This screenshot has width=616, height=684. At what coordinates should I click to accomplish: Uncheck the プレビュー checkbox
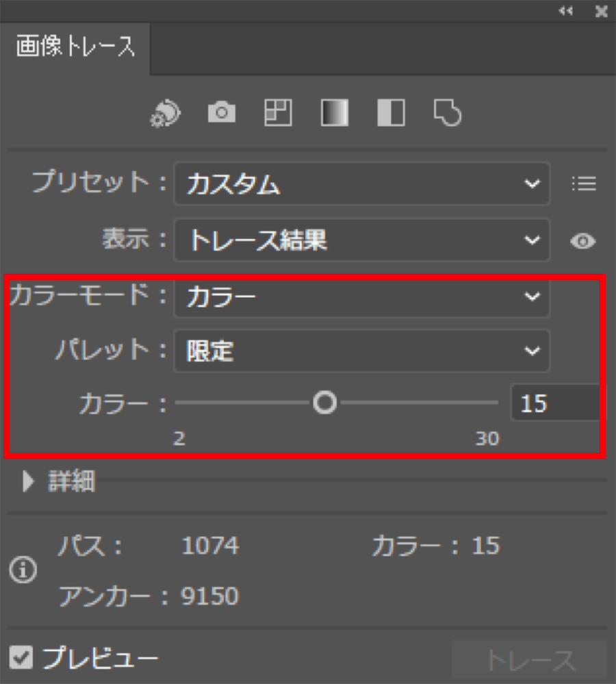[21, 657]
